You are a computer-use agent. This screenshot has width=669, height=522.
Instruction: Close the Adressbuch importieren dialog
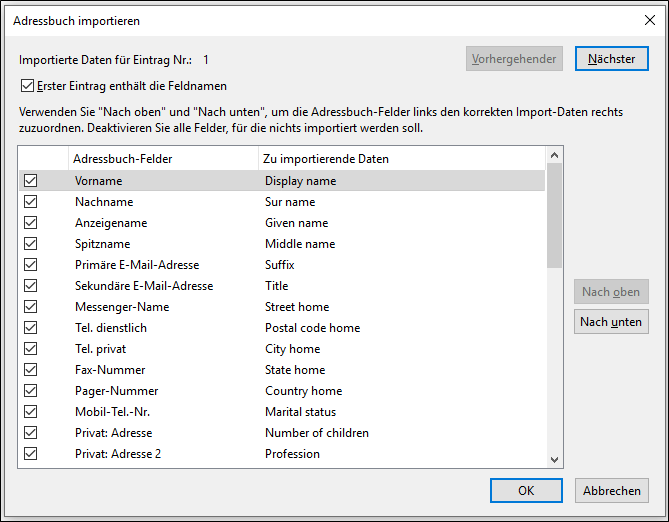click(x=646, y=19)
